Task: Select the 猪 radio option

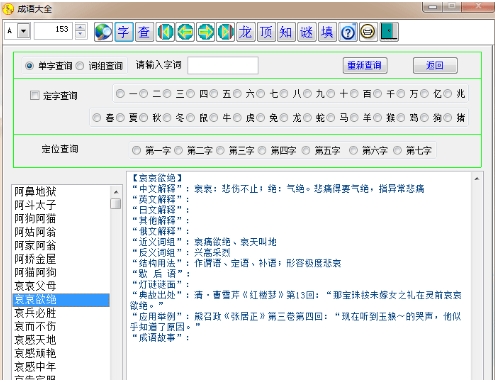Action: click(448, 118)
